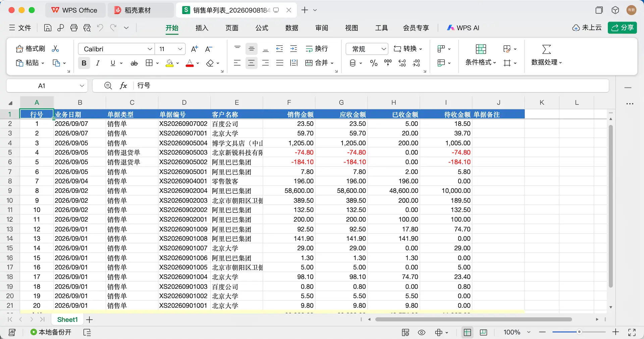Click the 分享 (Share) button
The height and width of the screenshot is (339, 644).
click(622, 28)
